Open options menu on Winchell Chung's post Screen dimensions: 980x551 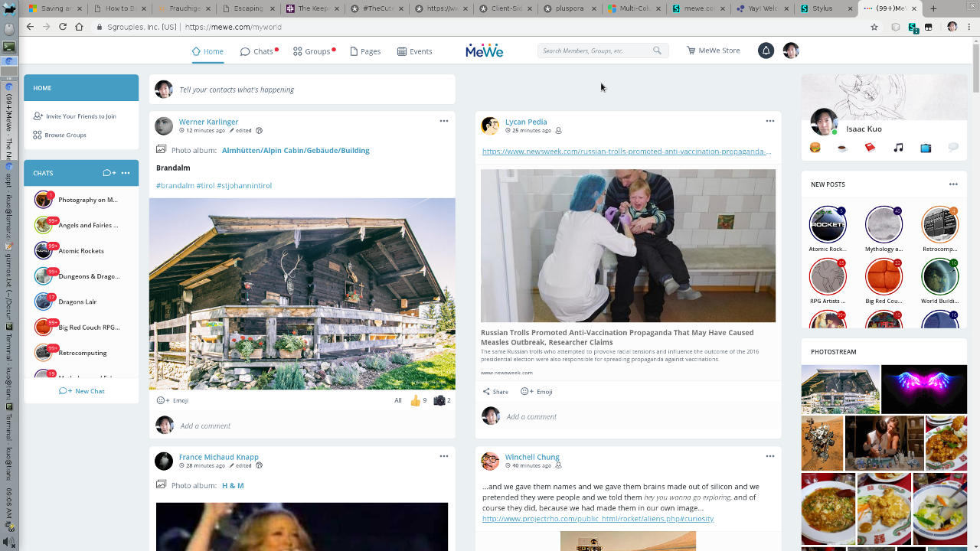coord(770,456)
